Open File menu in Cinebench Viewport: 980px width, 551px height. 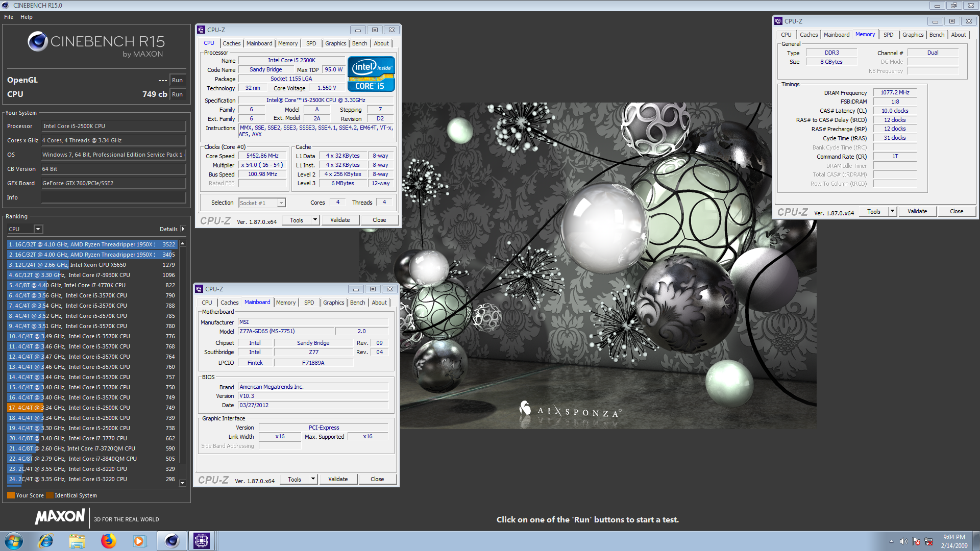coord(9,17)
